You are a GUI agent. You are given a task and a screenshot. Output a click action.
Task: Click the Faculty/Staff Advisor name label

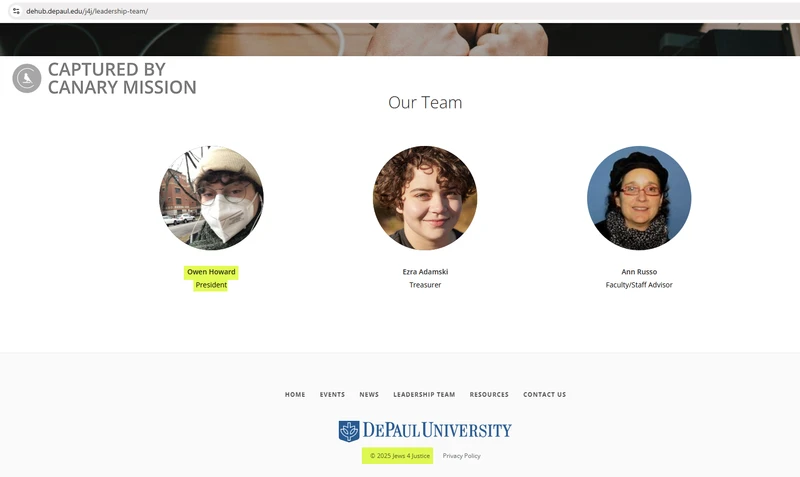point(639,272)
